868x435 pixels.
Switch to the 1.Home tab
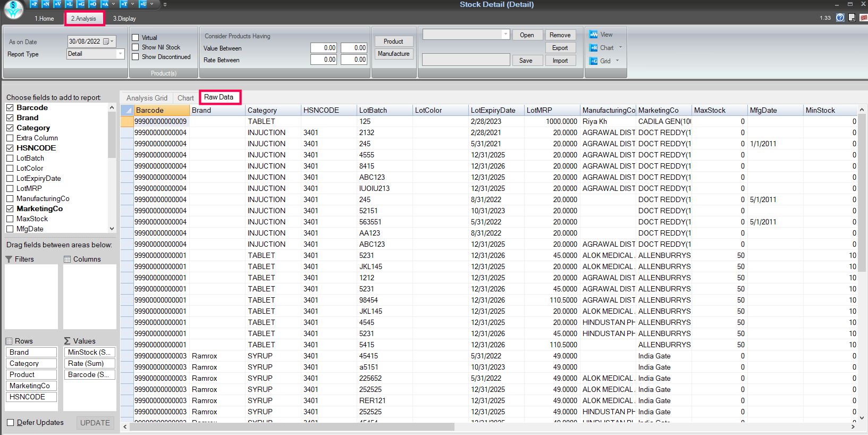pyautogui.click(x=45, y=19)
